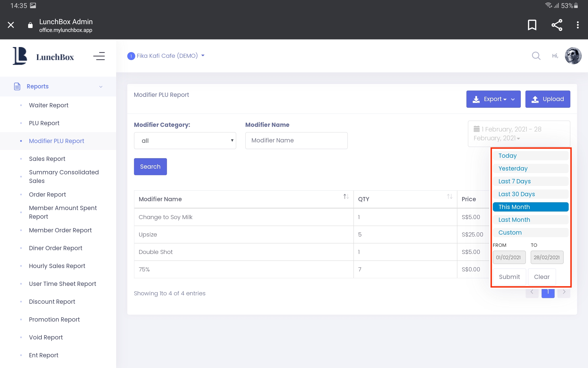Sort table by Modifier Name arrows

(346, 196)
